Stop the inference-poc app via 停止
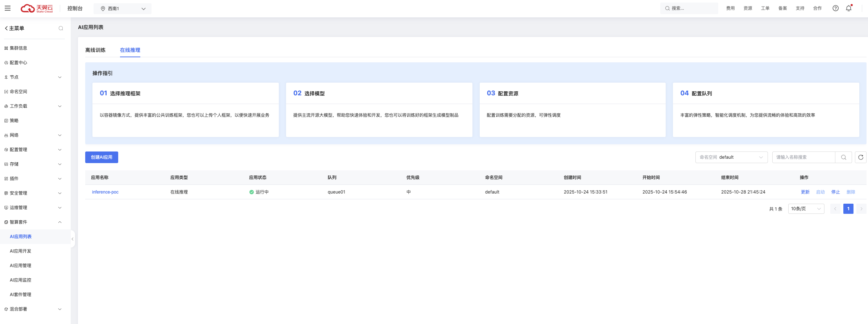The image size is (868, 324). (835, 192)
